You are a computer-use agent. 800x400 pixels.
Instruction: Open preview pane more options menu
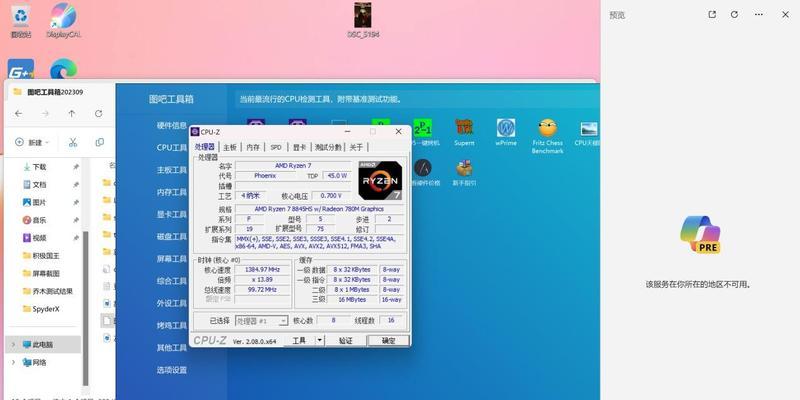[x=759, y=15]
